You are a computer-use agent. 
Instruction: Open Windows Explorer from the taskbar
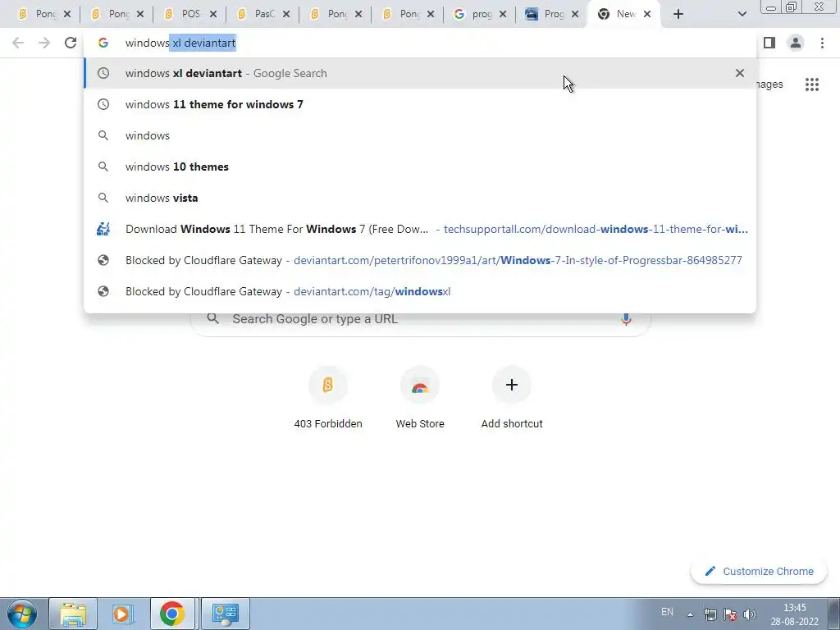73,614
